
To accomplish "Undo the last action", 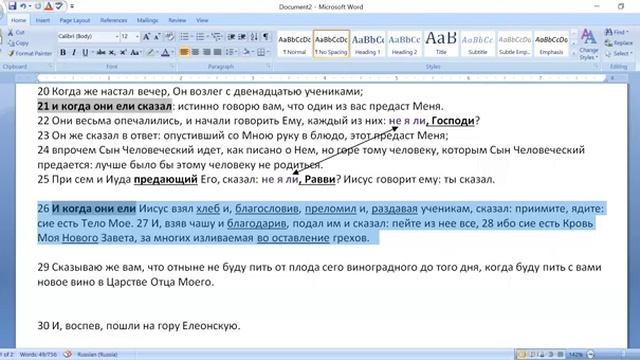I will 23,6.
